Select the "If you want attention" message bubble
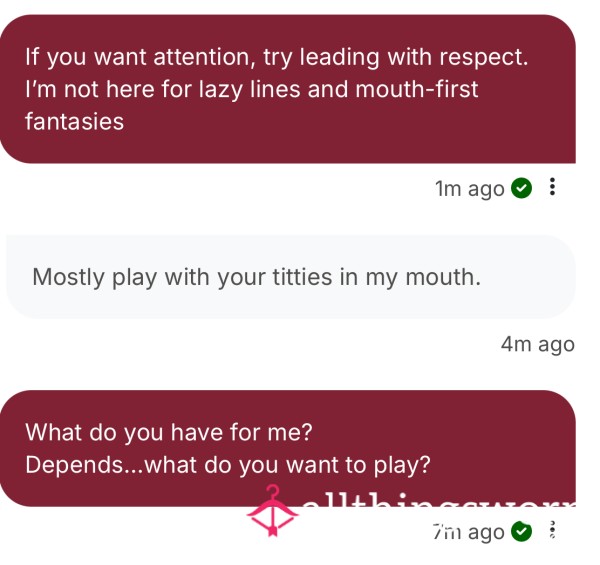The image size is (600, 565). [x=287, y=89]
